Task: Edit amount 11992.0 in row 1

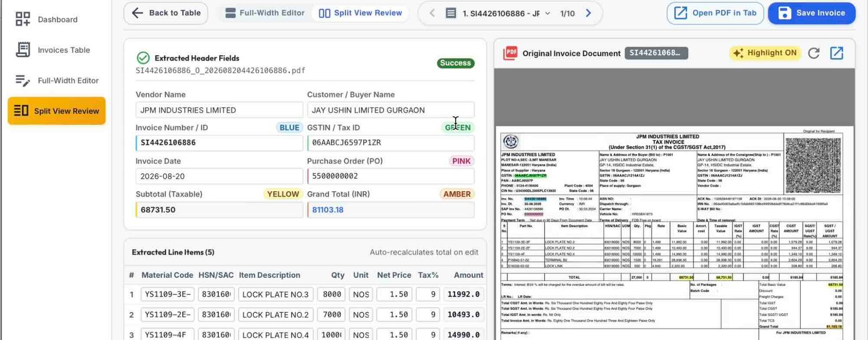Action: [x=463, y=294]
